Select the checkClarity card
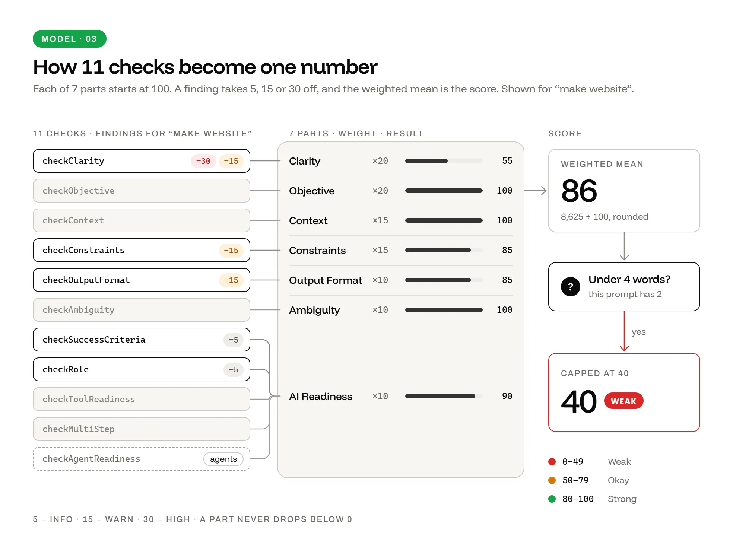The image size is (733, 560). pos(142,161)
